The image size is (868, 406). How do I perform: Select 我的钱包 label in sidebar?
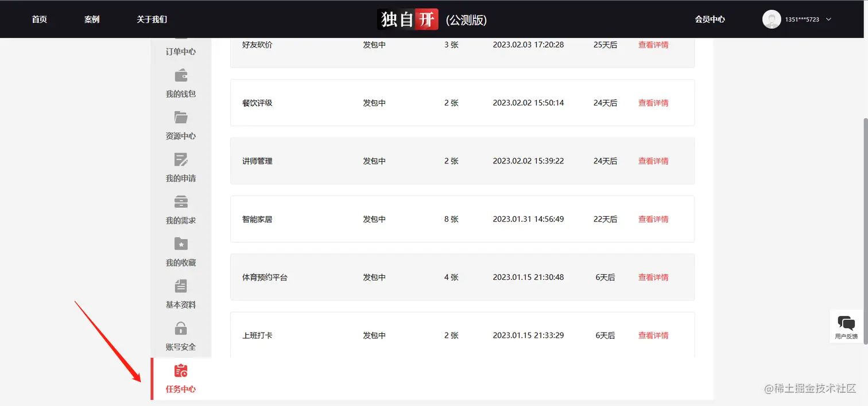click(x=181, y=94)
